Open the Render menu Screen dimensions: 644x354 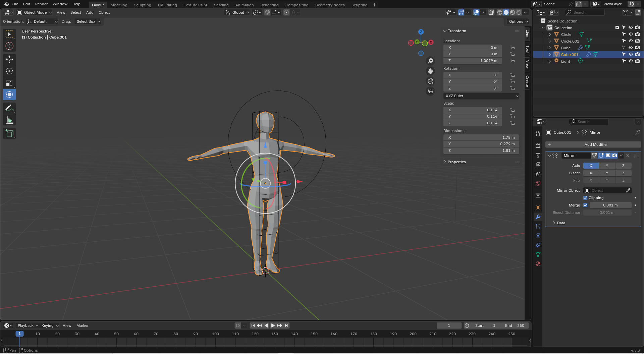pos(41,4)
